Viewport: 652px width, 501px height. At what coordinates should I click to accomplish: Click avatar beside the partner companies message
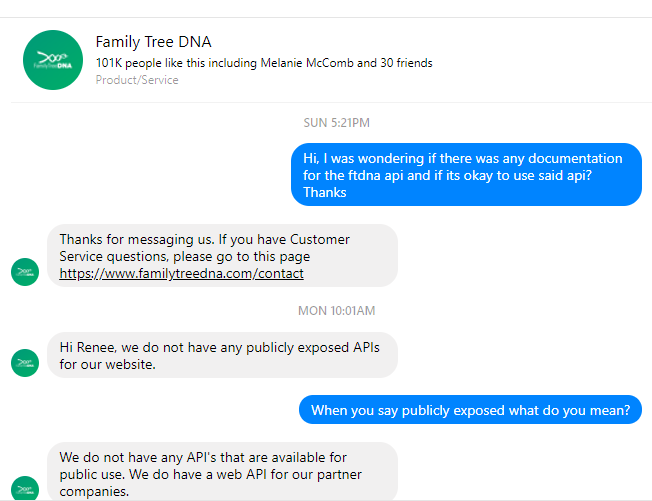point(25,487)
